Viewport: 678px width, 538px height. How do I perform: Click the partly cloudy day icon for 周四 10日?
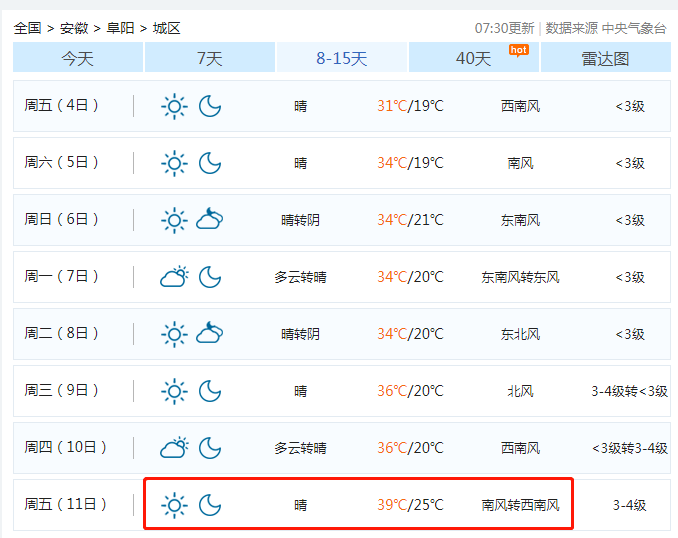(174, 448)
